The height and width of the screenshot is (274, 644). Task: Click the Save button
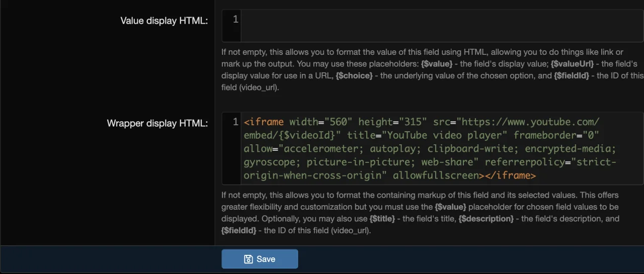click(260, 259)
